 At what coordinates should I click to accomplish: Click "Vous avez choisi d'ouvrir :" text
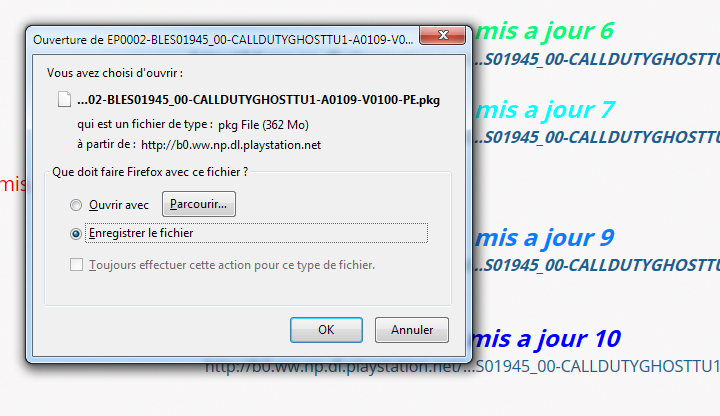tap(115, 73)
